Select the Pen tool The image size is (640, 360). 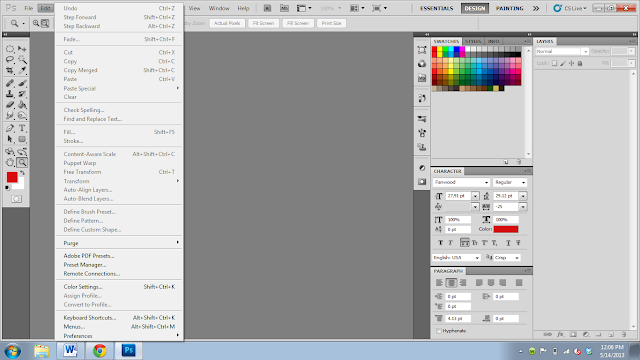click(10, 128)
